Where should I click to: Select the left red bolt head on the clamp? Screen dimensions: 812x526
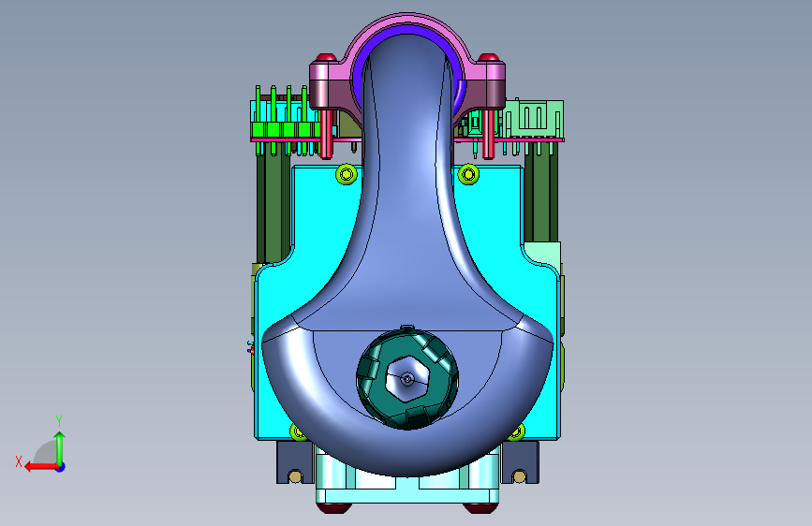[x=326, y=57]
